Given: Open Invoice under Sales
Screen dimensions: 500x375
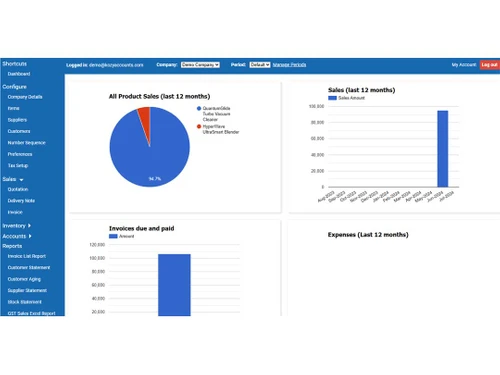Looking at the screenshot, I should 15,212.
